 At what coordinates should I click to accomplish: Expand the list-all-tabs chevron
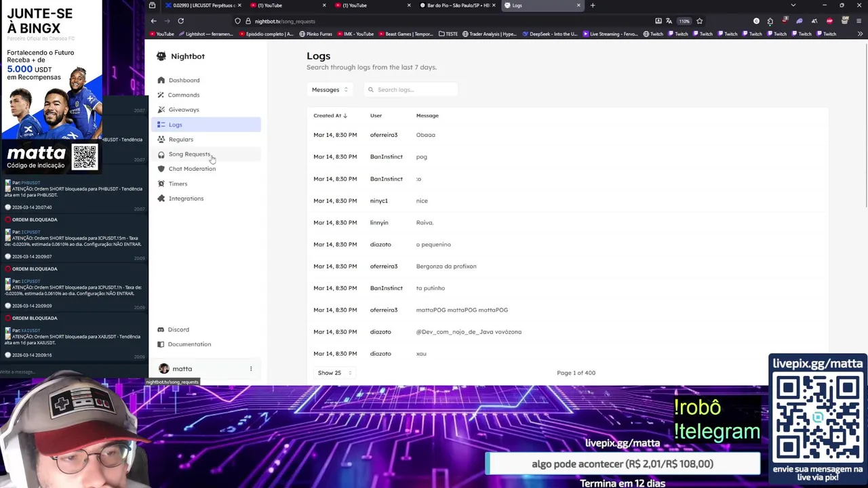[793, 5]
